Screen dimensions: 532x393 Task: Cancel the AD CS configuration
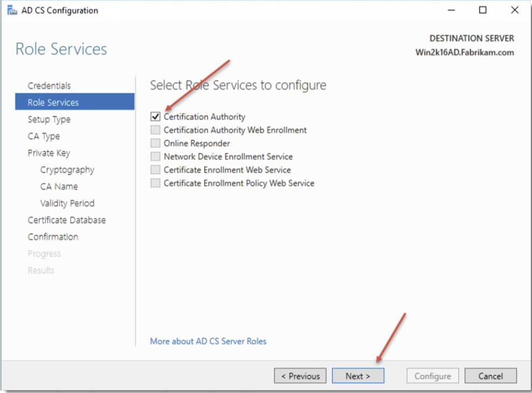coord(491,376)
